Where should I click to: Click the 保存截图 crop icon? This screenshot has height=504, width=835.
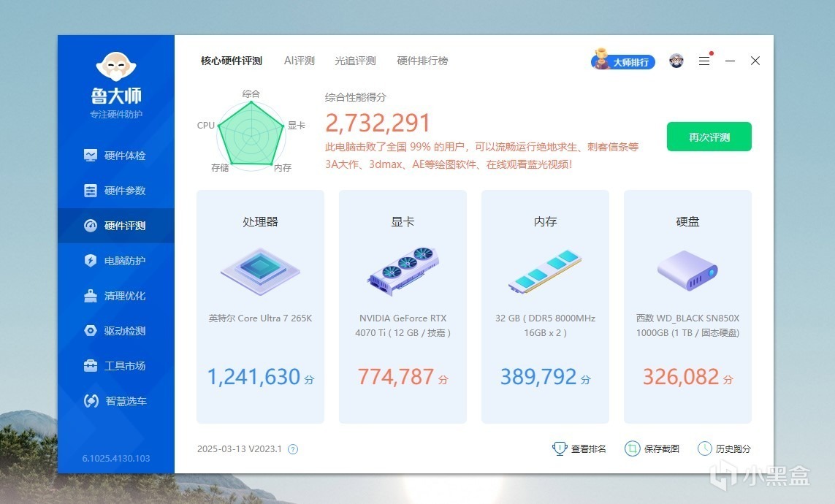pos(632,448)
